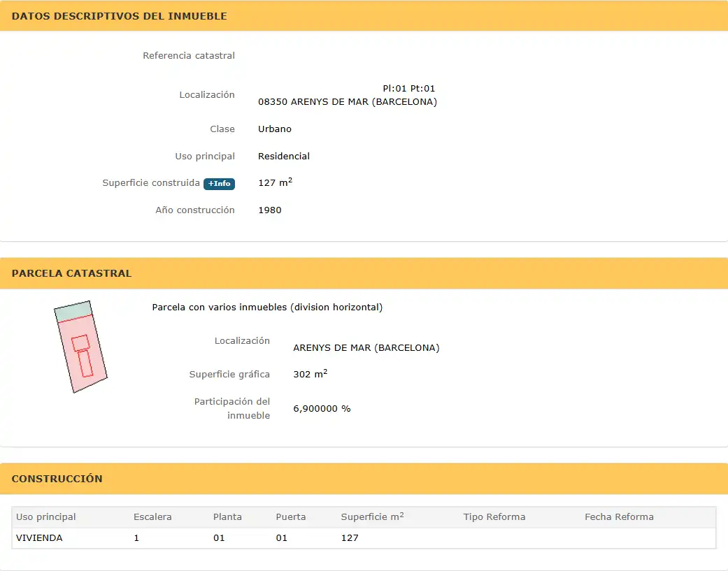
Task: Select the Escalera cell showing "1"
Action: click(x=136, y=538)
